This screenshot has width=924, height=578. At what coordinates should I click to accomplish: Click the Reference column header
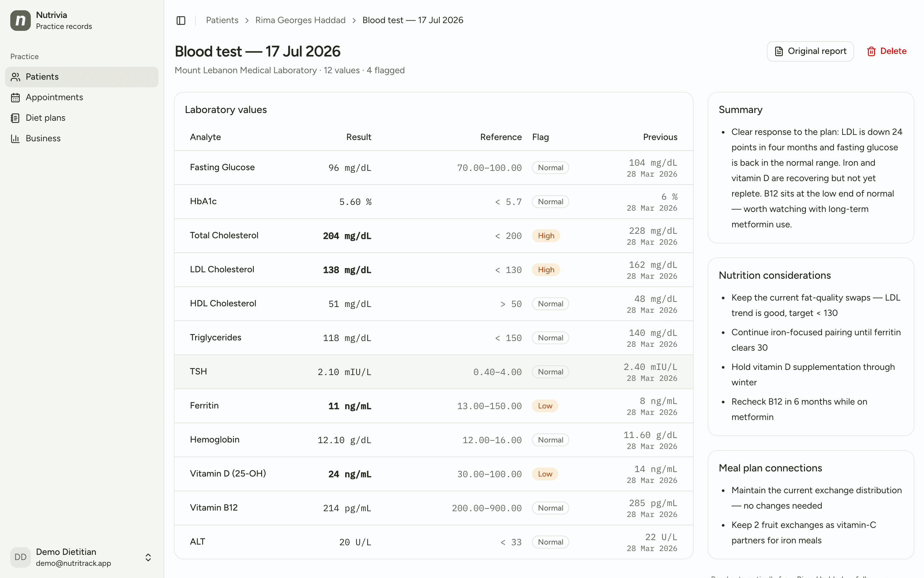point(501,137)
